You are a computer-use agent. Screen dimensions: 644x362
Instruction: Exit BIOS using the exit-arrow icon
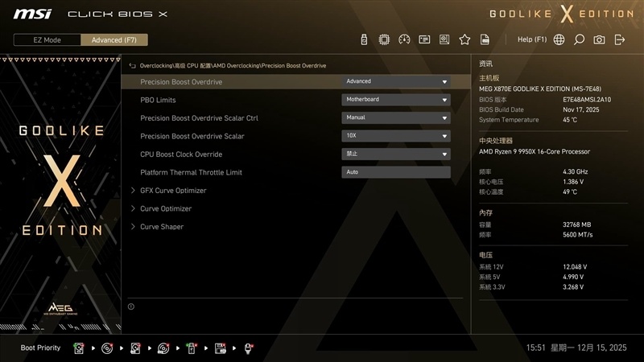619,39
